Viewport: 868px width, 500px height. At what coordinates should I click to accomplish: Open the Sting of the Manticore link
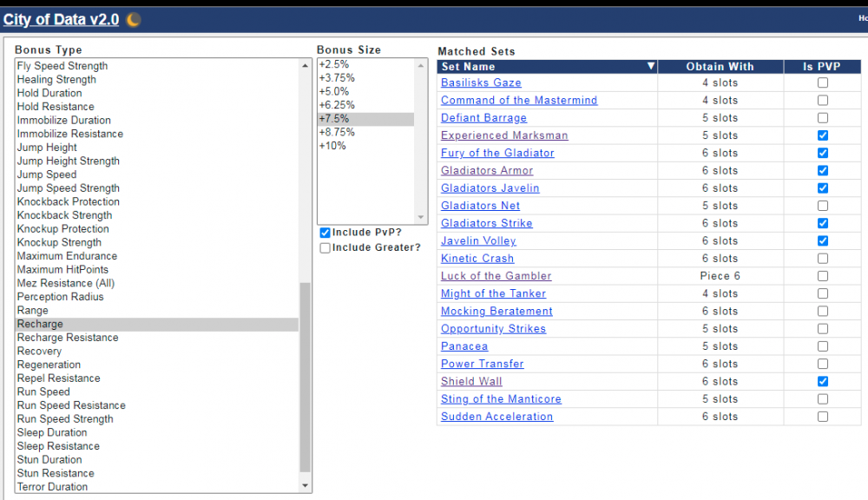501,399
